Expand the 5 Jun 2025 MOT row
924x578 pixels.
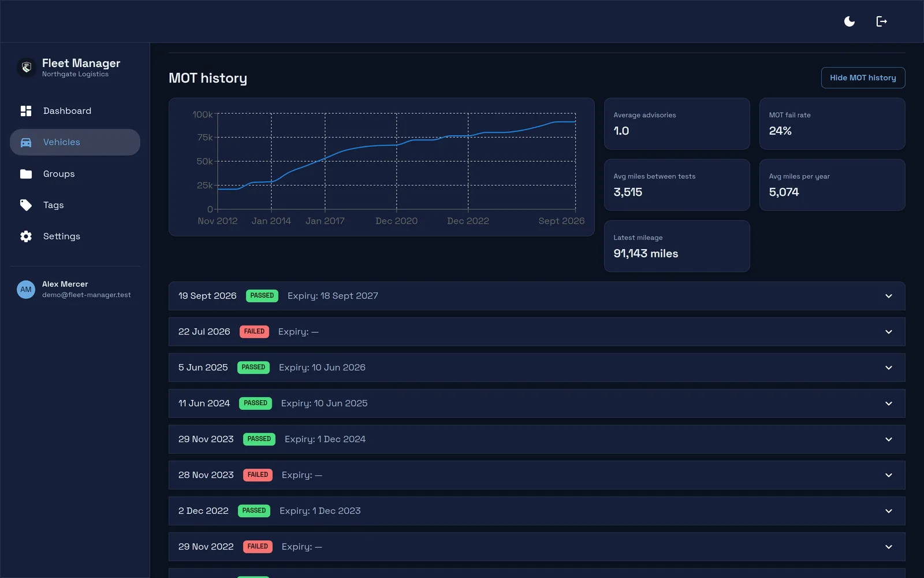click(536, 368)
